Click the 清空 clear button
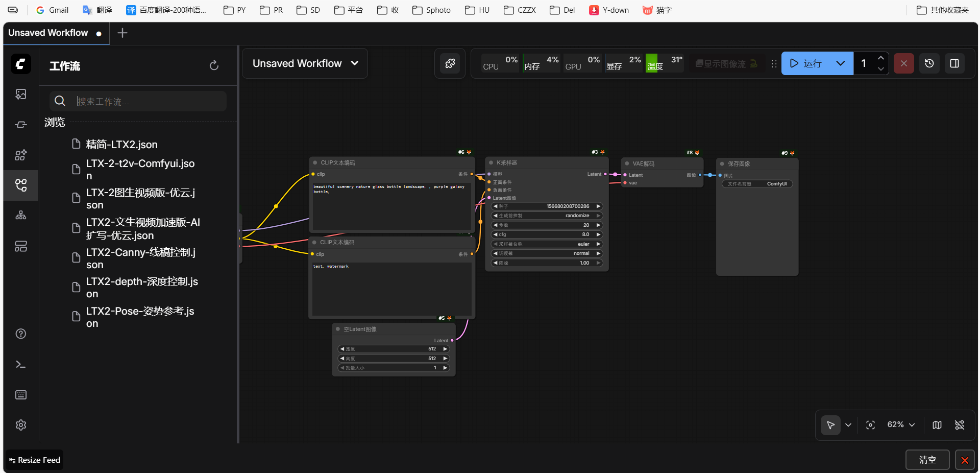 [x=927, y=460]
